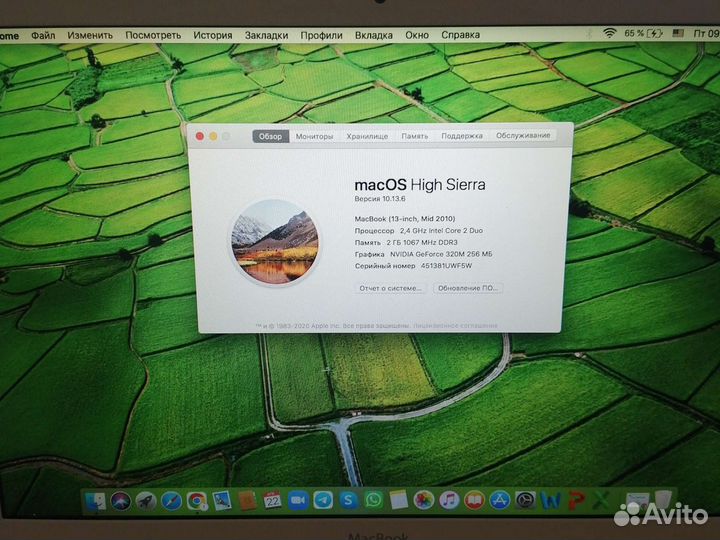This screenshot has height=540, width=720.
Task: Switch to the Память tab
Action: [x=415, y=136]
